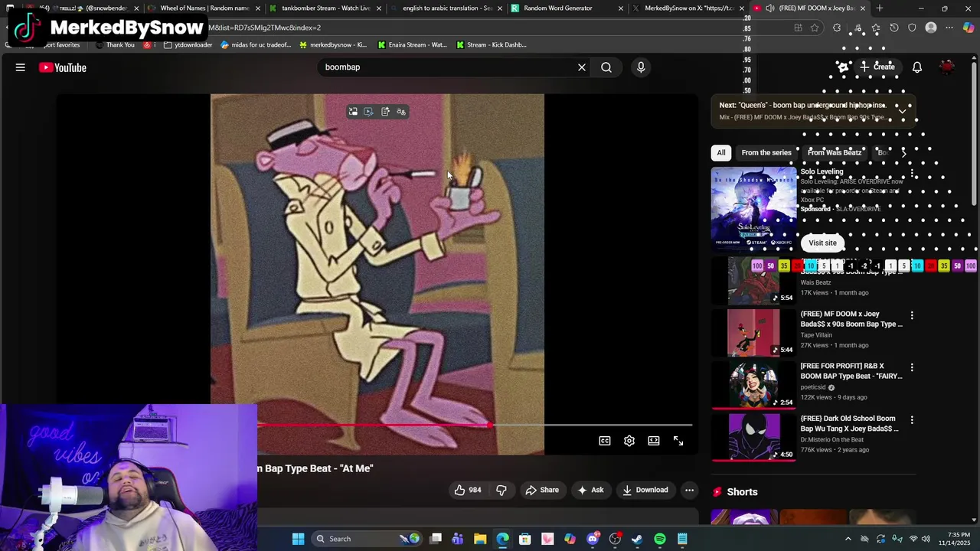
Task: Open the Tape Villain 5:44 video thumbnail
Action: tap(754, 333)
